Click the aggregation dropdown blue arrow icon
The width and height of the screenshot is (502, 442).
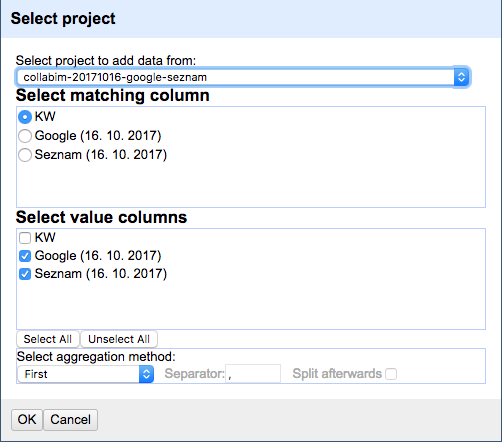tap(146, 374)
